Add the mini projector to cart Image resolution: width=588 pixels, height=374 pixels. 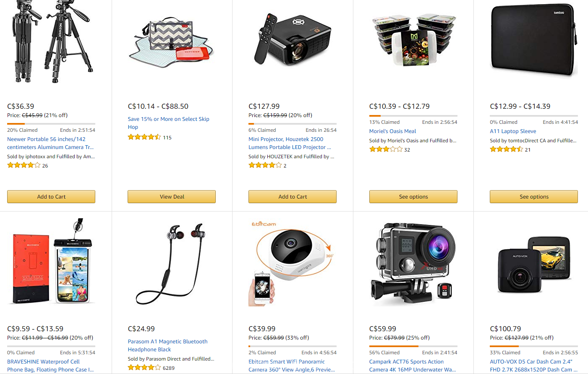pos(293,196)
